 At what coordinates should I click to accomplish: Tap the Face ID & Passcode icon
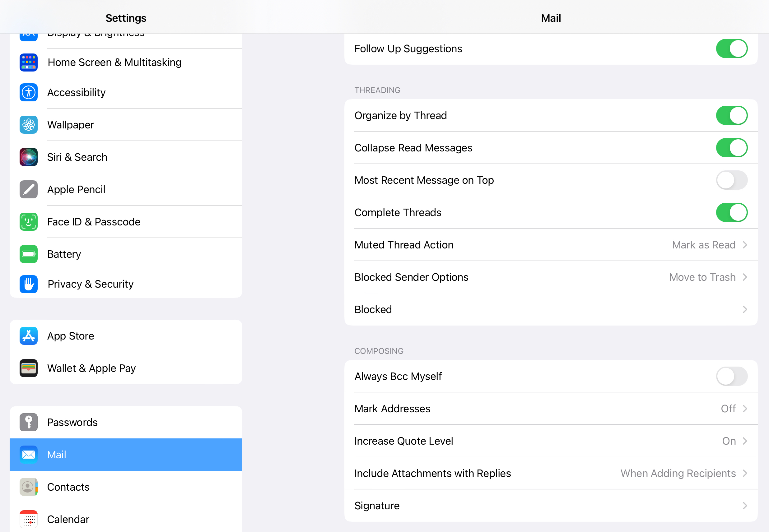tap(28, 222)
